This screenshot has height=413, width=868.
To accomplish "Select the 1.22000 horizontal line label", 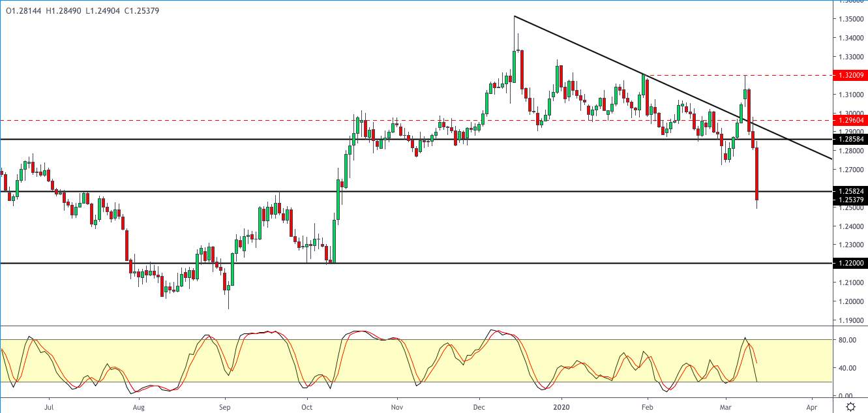I will (x=850, y=263).
